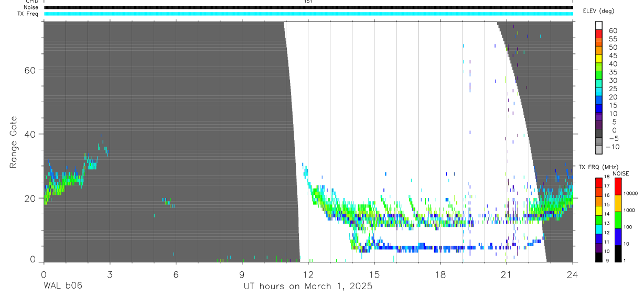644x297 pixels.
Task: Click the '100' label on the NOISE legend
Action: click(628, 227)
